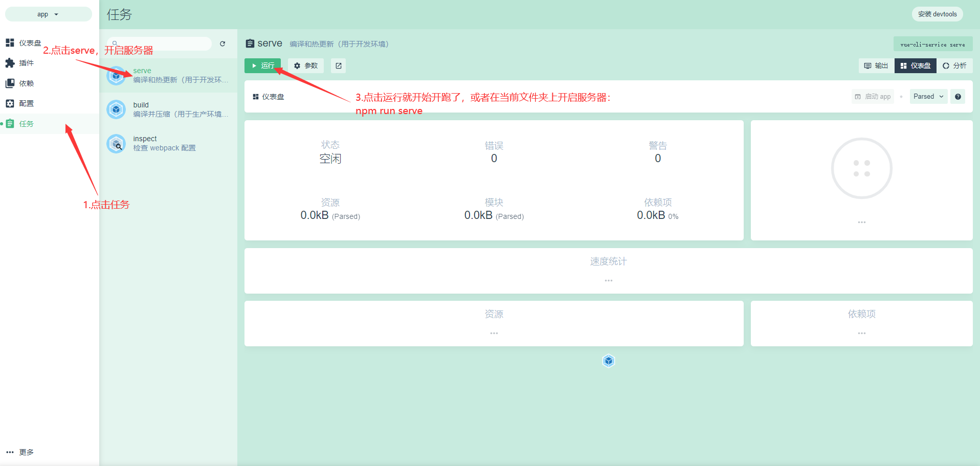Select the serve task
Viewport: 980px width, 466px height.
(168, 75)
